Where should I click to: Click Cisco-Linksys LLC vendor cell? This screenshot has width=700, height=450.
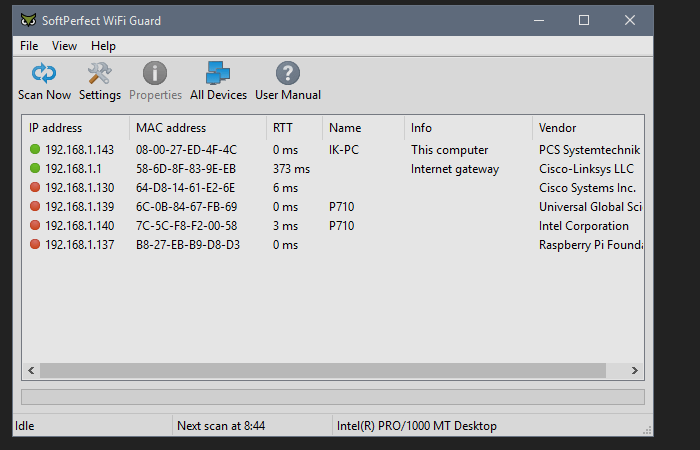[586, 169]
